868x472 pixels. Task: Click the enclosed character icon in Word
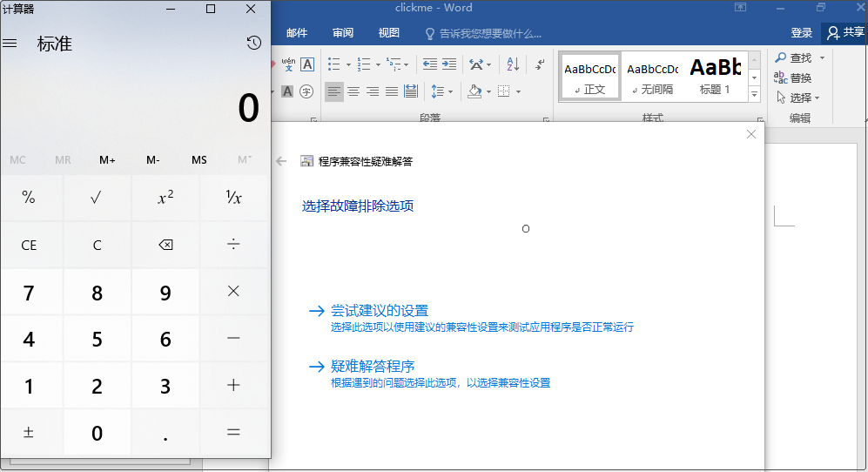306,91
